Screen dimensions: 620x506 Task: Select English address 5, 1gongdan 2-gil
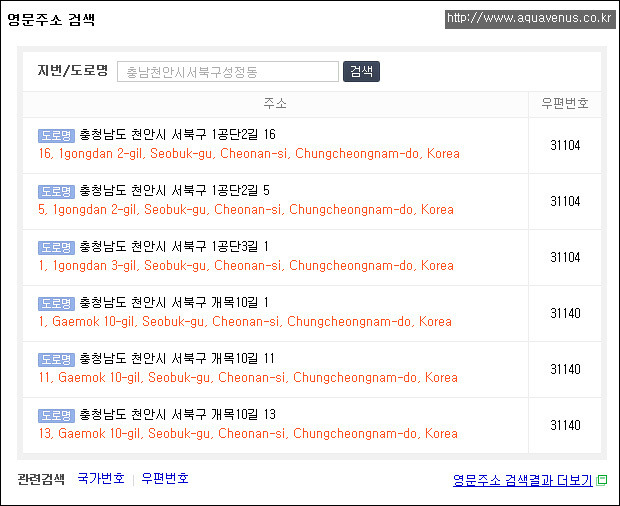[246, 210]
